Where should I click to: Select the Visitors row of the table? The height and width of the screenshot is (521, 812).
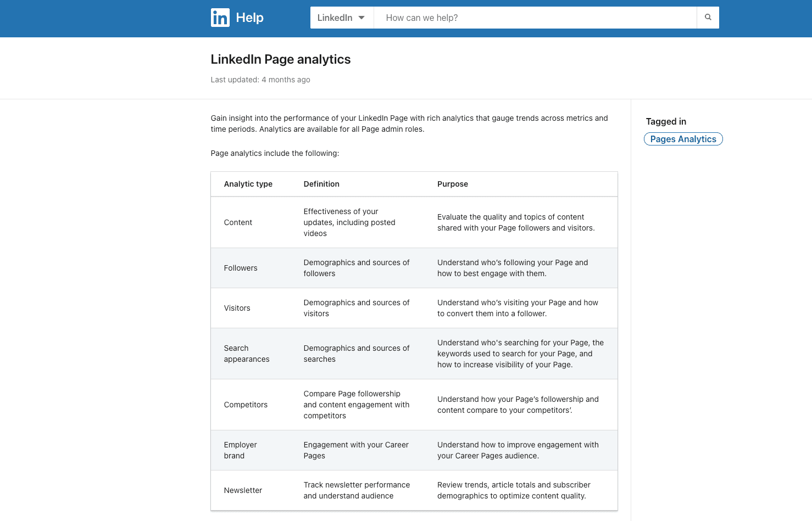click(237, 308)
